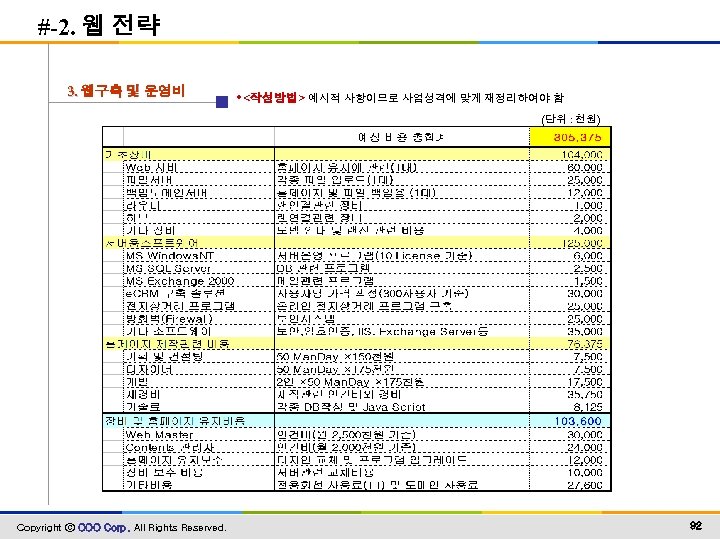Click the '25,000' value in Firewall row
This screenshot has width=720, height=540.
(x=585, y=319)
